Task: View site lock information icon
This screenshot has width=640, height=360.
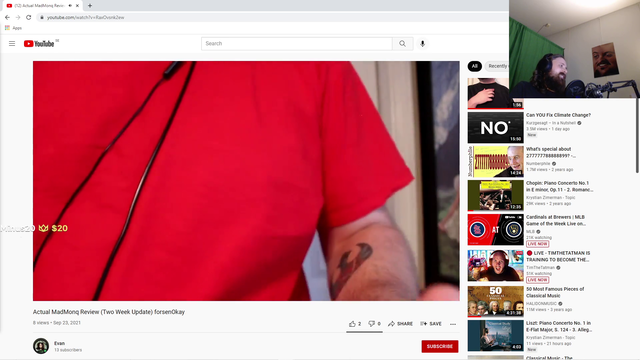Action: point(42,18)
